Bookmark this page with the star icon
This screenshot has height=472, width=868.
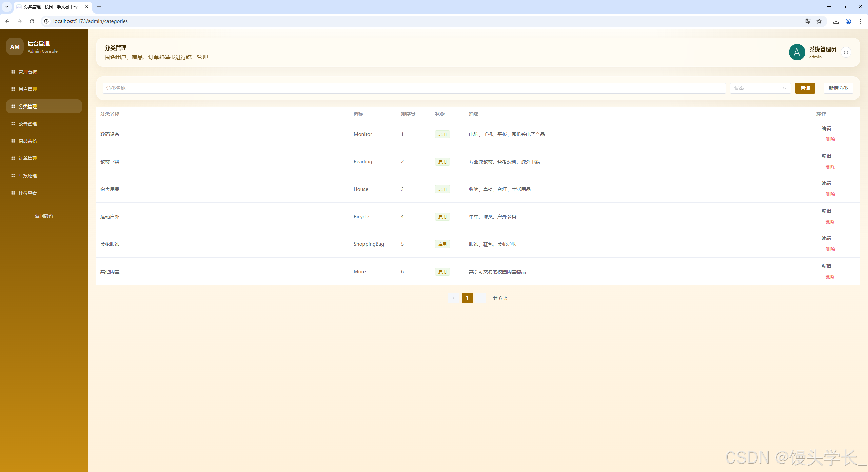point(819,21)
